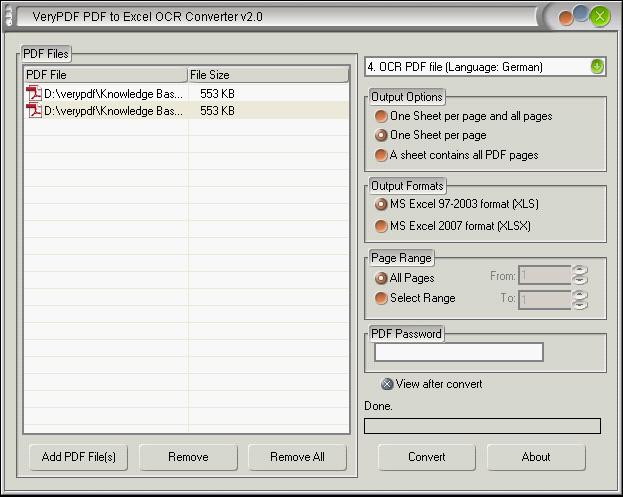Click the Add PDF File(s) button

[x=79, y=457]
